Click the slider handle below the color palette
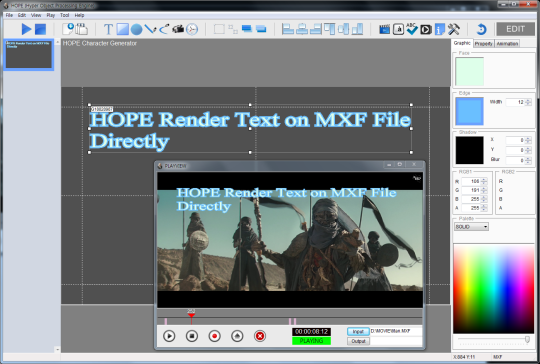Image resolution: width=540 pixels, height=364 pixels. click(x=527, y=340)
